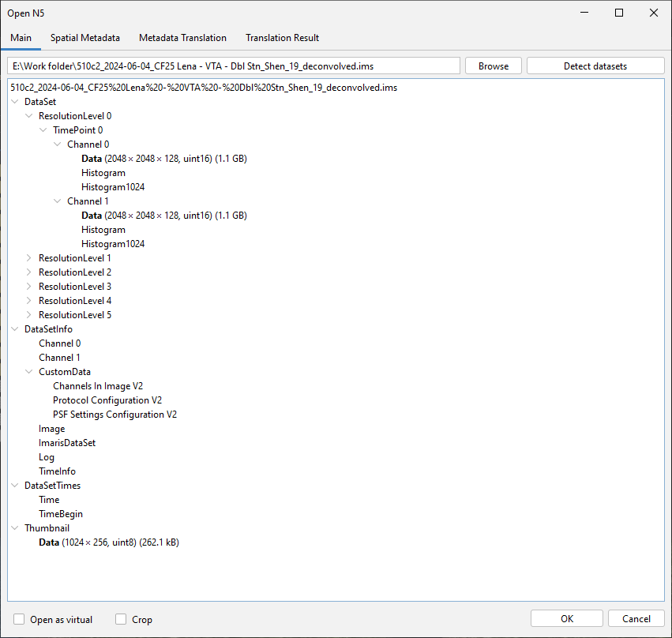Click the Browse button
The width and height of the screenshot is (672, 638).
pos(493,65)
